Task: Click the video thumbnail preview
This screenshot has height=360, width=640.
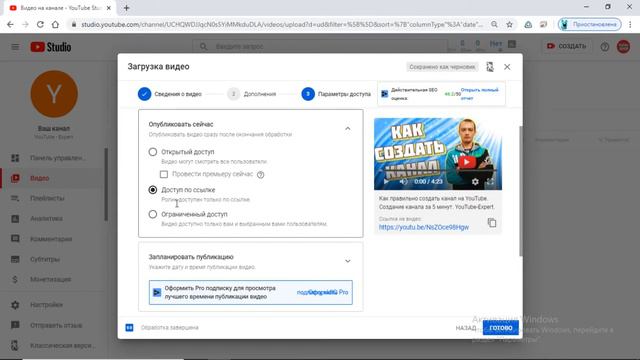Action: 438,154
